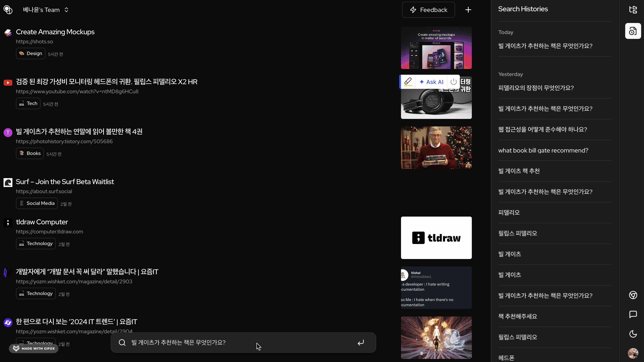Click the Ask AI button

pos(431,82)
